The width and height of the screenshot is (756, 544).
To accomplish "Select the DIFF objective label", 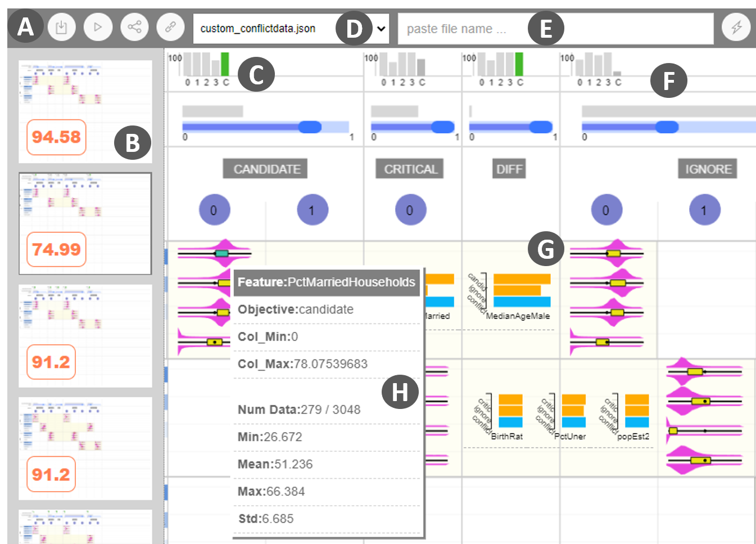I will point(509,169).
